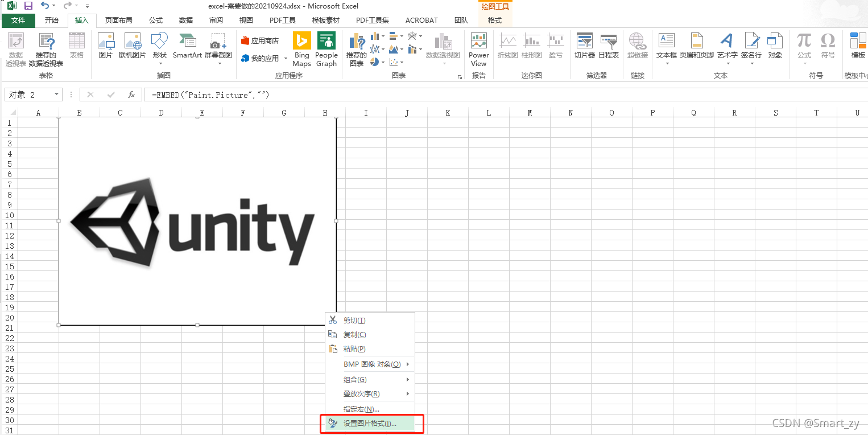Insert an online picture

133,46
